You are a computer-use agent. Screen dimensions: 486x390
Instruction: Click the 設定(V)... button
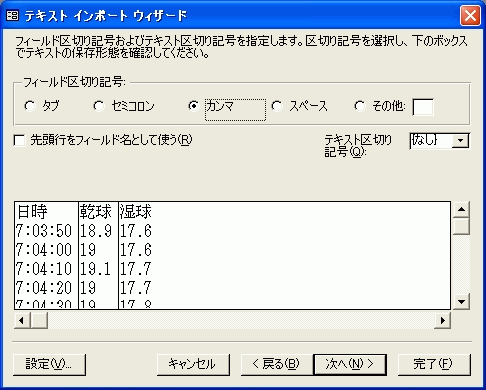point(49,364)
